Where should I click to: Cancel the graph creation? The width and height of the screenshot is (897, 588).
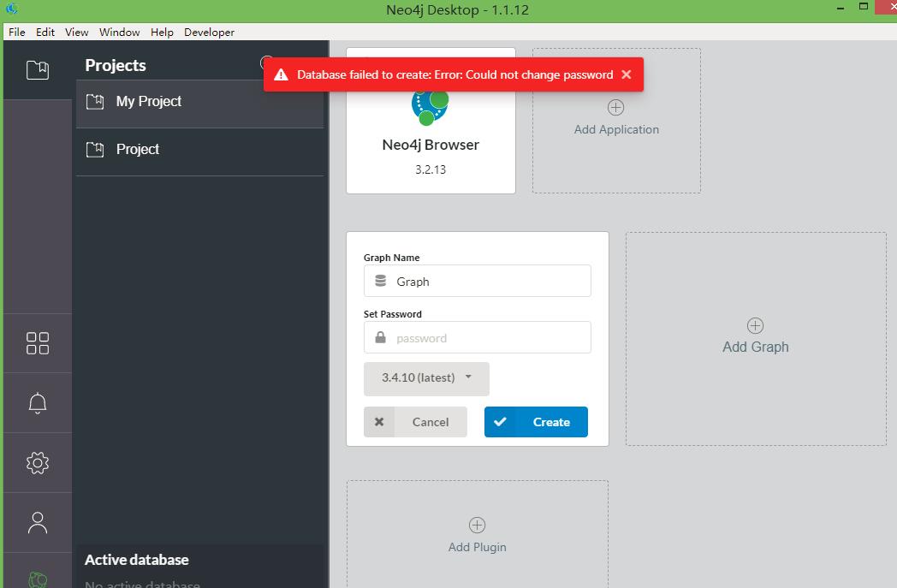(x=415, y=422)
